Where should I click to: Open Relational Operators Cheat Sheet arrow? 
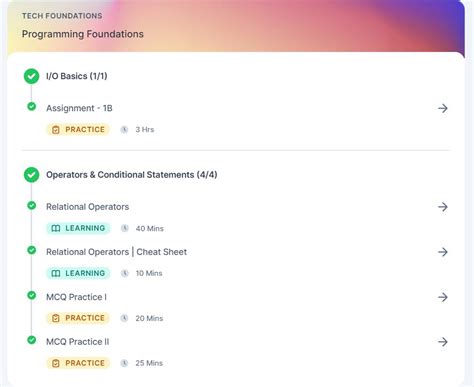pos(442,252)
